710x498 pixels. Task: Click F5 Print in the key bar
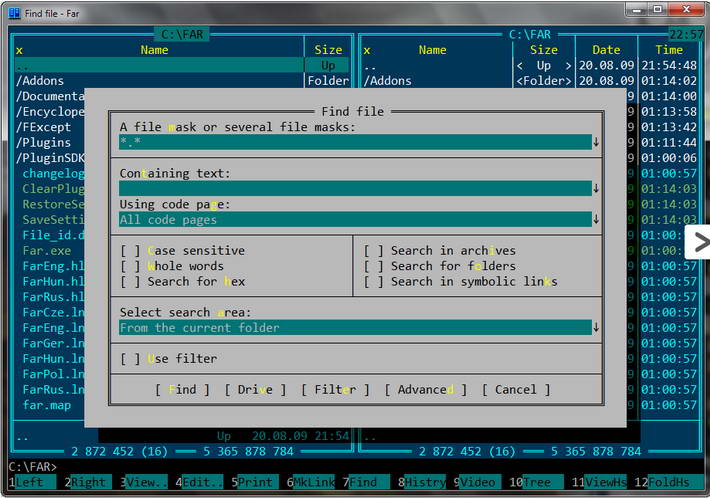(x=255, y=482)
